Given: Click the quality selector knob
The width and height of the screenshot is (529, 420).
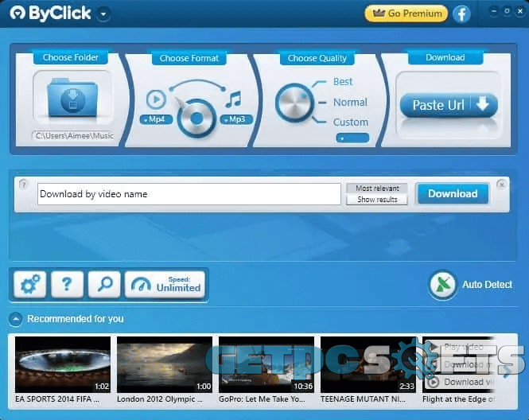Looking at the screenshot, I should coord(294,103).
